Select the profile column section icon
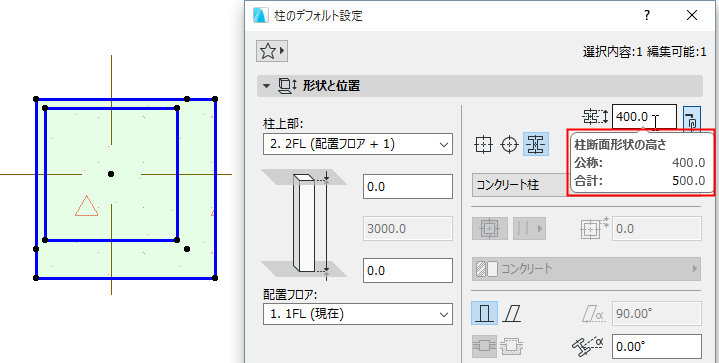 pyautogui.click(x=536, y=145)
